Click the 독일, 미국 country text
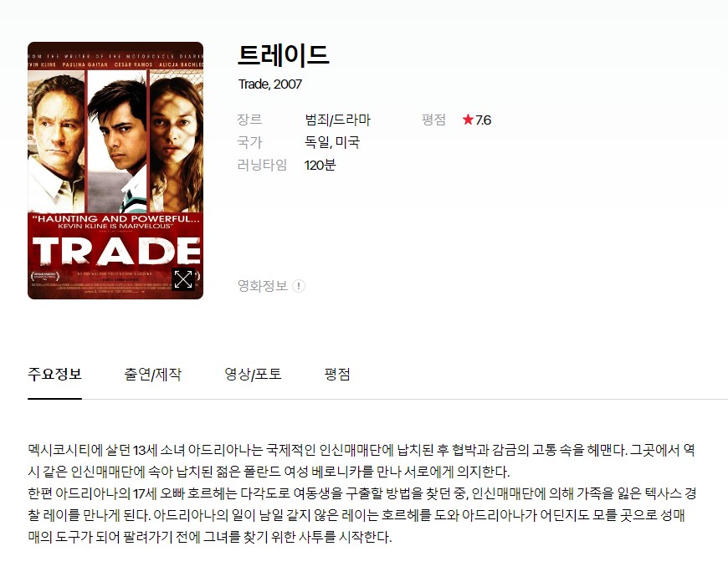Viewport: 728px width, 577px height. coord(332,142)
